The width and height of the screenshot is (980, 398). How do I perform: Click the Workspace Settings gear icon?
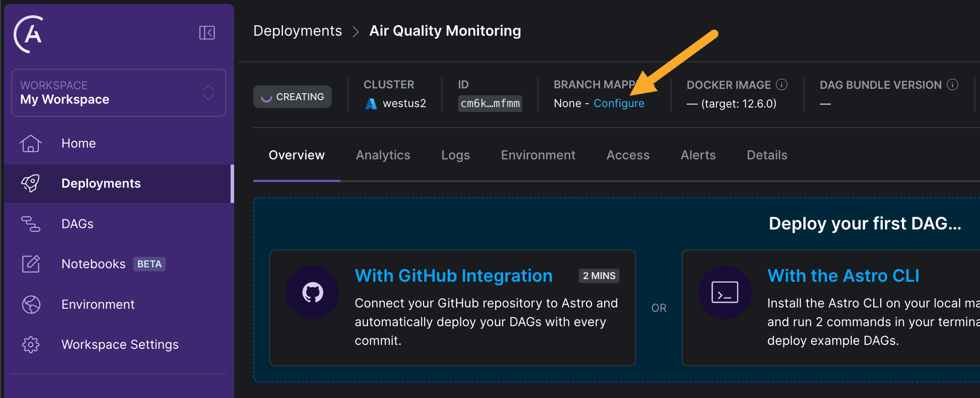pyautogui.click(x=31, y=344)
